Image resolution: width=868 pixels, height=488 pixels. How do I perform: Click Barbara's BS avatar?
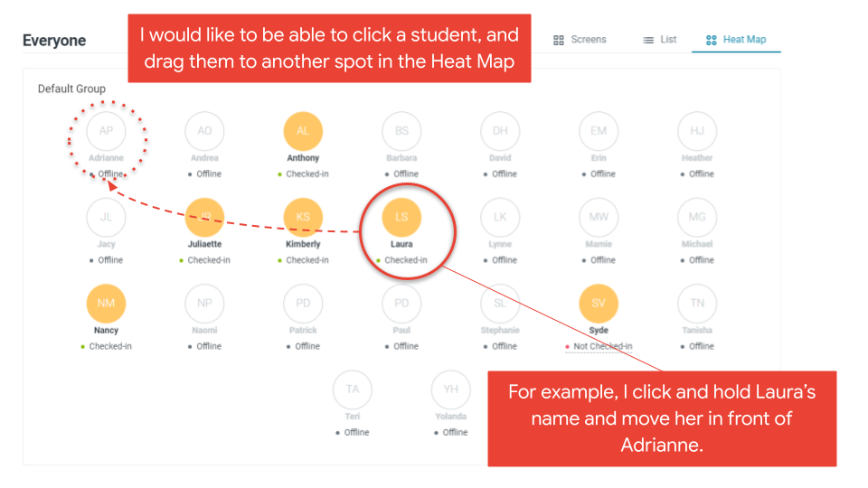[x=401, y=131]
